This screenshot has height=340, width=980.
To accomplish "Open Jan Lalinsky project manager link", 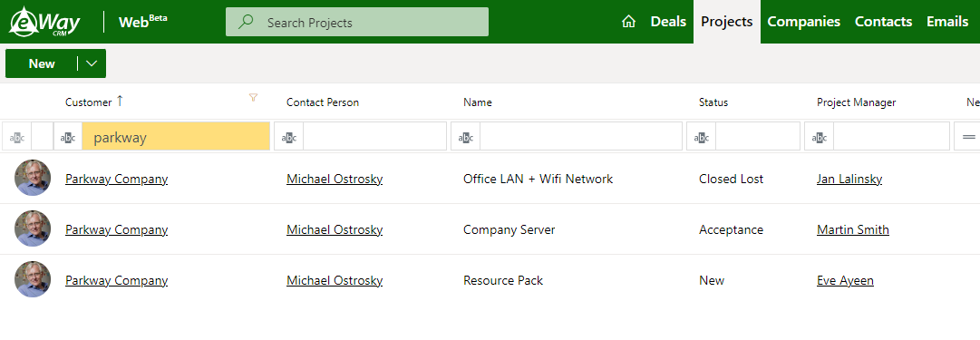I will [x=849, y=179].
